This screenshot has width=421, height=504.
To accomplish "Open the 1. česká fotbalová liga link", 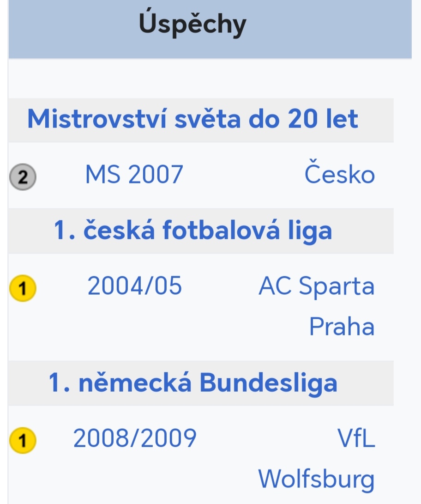I will click(x=192, y=231).
